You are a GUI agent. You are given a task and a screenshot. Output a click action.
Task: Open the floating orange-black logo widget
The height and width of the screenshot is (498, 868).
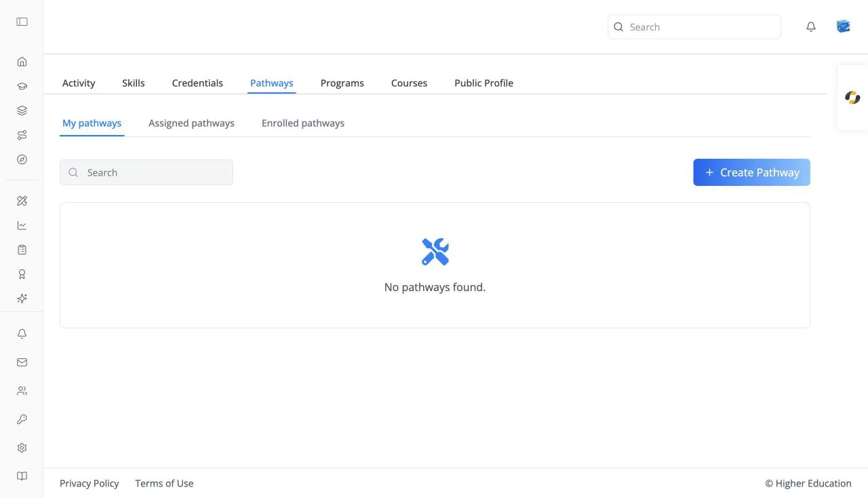pos(852,98)
